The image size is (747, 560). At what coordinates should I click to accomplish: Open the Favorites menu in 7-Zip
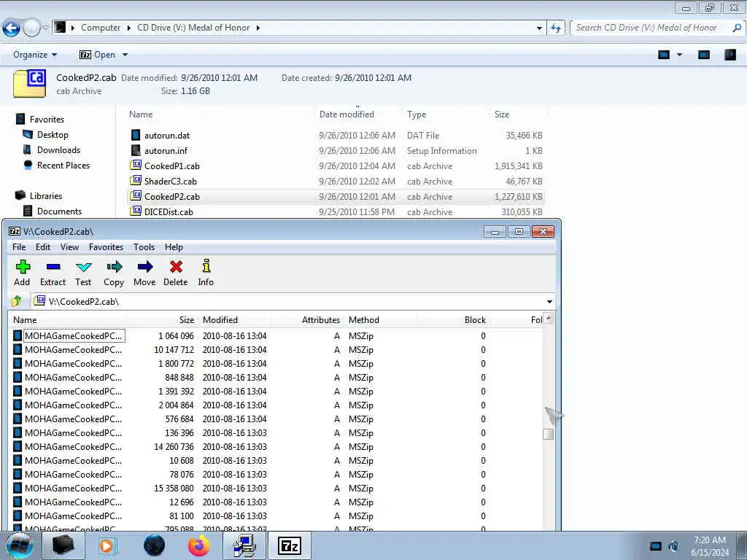107,246
